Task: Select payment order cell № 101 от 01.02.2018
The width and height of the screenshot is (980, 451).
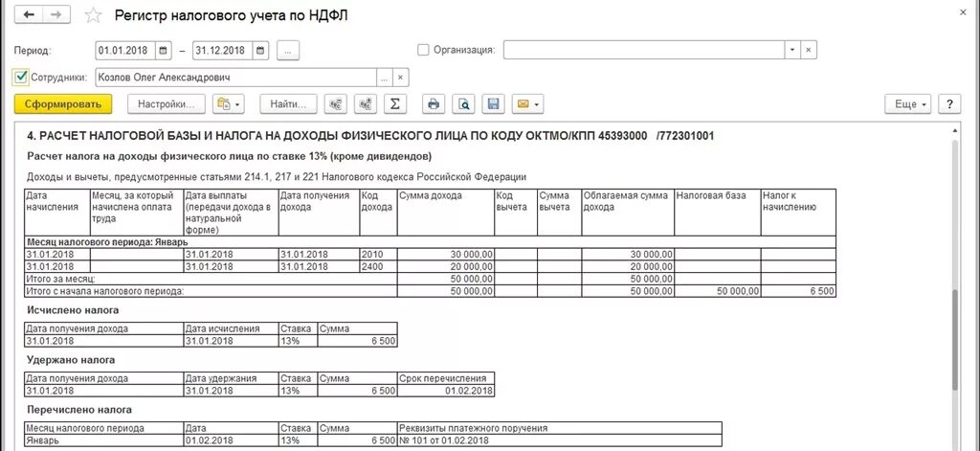Action: click(x=559, y=440)
